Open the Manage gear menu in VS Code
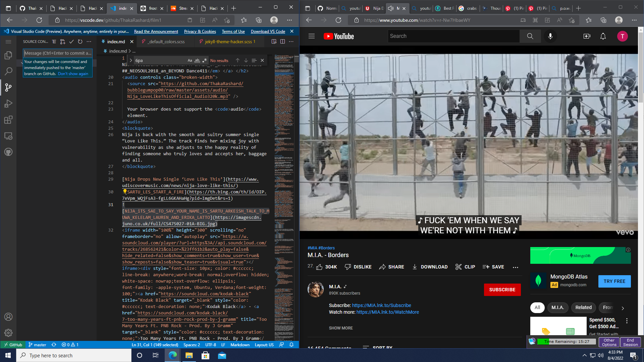The width and height of the screenshot is (644, 362). (x=8, y=333)
